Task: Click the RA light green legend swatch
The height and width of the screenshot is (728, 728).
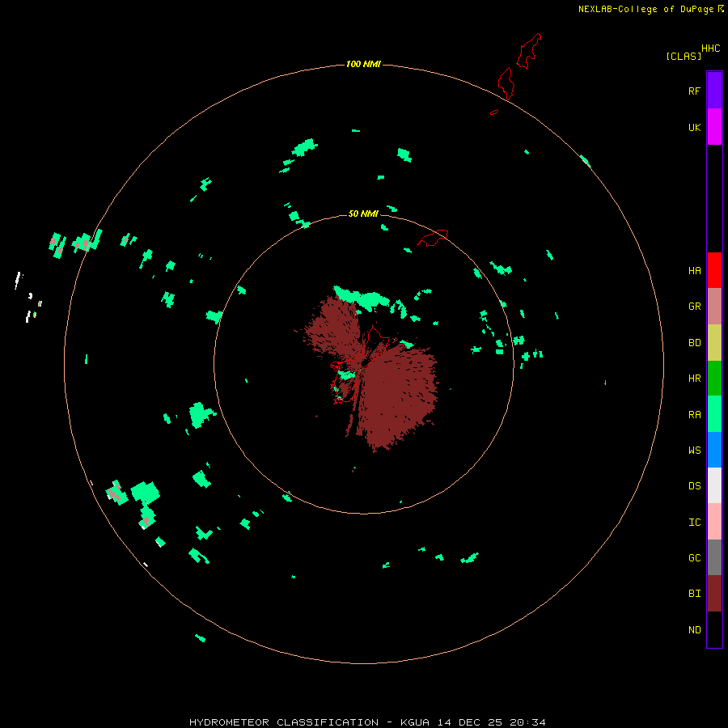Action: tap(714, 414)
